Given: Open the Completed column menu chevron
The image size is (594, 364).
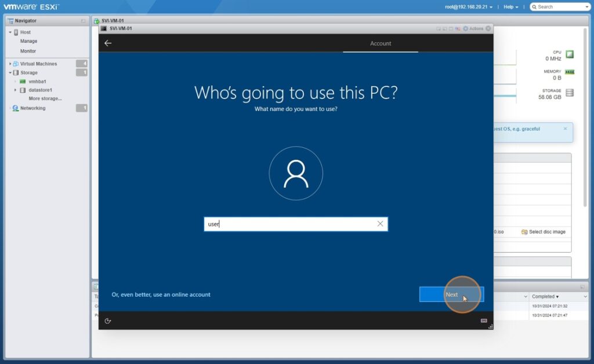Looking at the screenshot, I should pos(585,297).
